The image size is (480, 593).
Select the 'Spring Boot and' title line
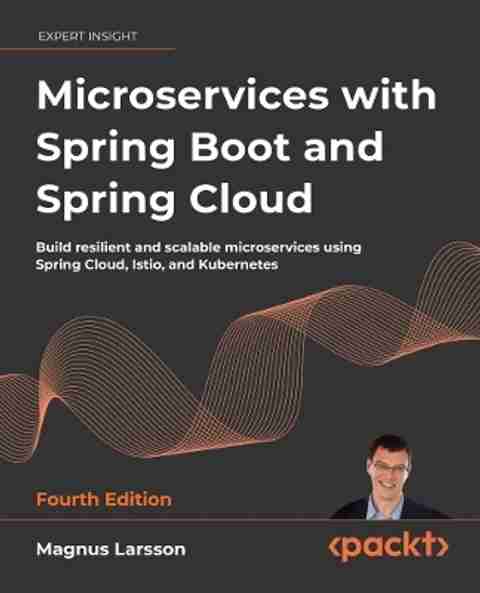pos(210,149)
